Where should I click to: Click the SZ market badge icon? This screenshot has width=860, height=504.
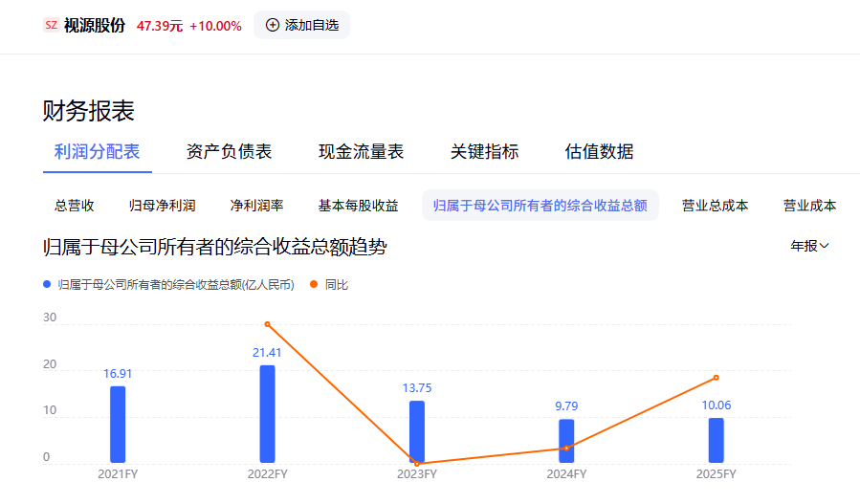pyautogui.click(x=51, y=25)
